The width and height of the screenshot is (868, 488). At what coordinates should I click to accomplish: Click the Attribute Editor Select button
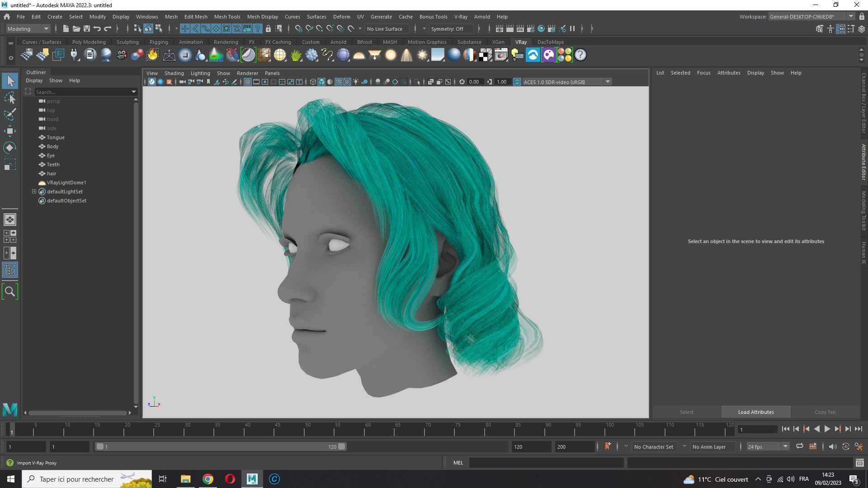coord(686,412)
